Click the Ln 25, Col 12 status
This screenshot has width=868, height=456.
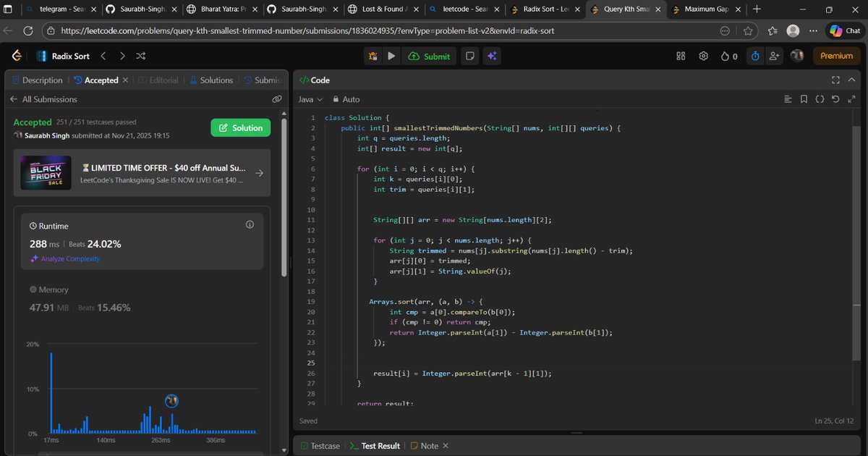point(834,421)
